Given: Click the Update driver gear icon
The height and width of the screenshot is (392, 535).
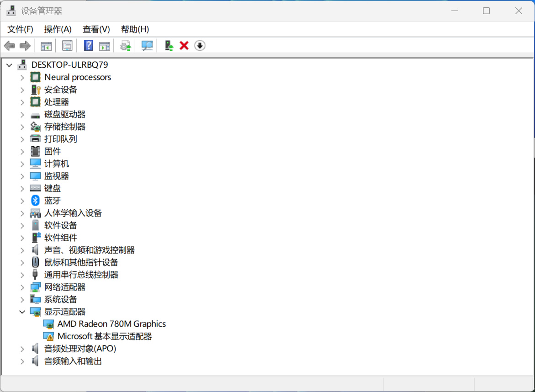Looking at the screenshot, I should [126, 46].
